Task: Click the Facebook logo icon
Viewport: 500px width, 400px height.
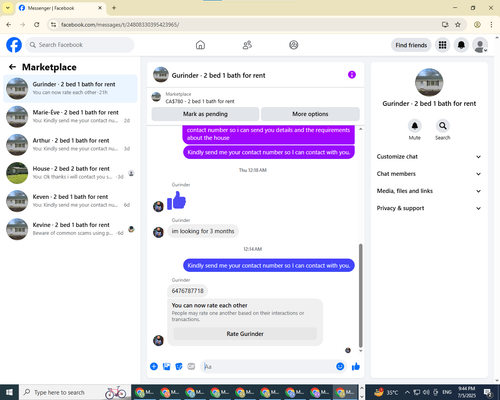Action: click(14, 45)
